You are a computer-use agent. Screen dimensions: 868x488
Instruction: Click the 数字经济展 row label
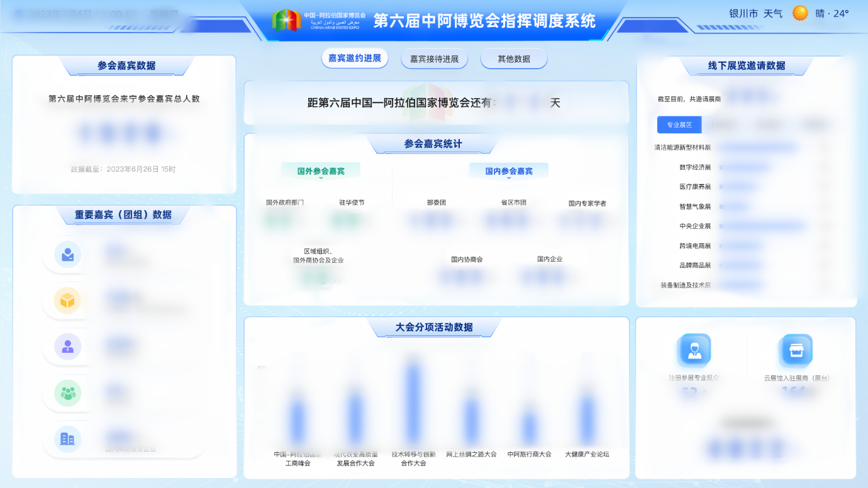click(694, 167)
